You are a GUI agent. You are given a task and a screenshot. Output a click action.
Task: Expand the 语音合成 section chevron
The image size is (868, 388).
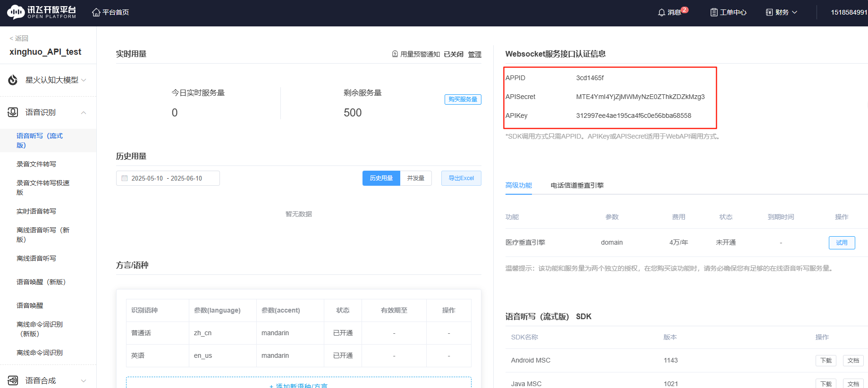point(84,380)
